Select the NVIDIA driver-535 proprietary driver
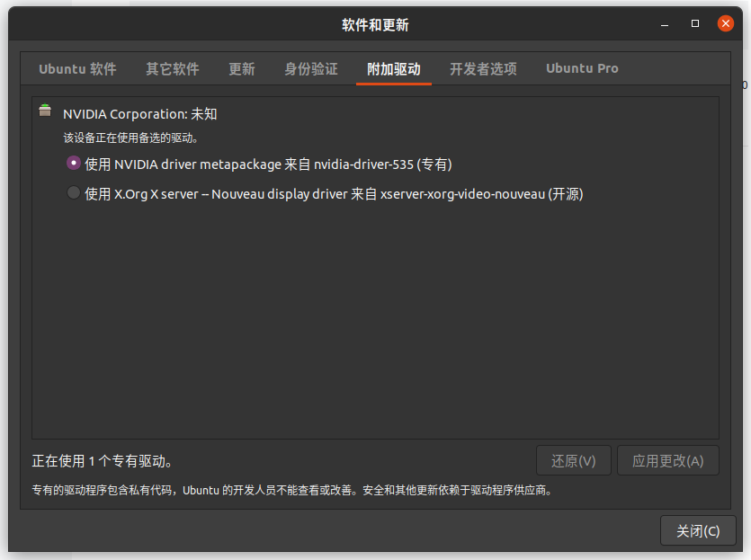Screen dimensions: 751x560 point(73,163)
